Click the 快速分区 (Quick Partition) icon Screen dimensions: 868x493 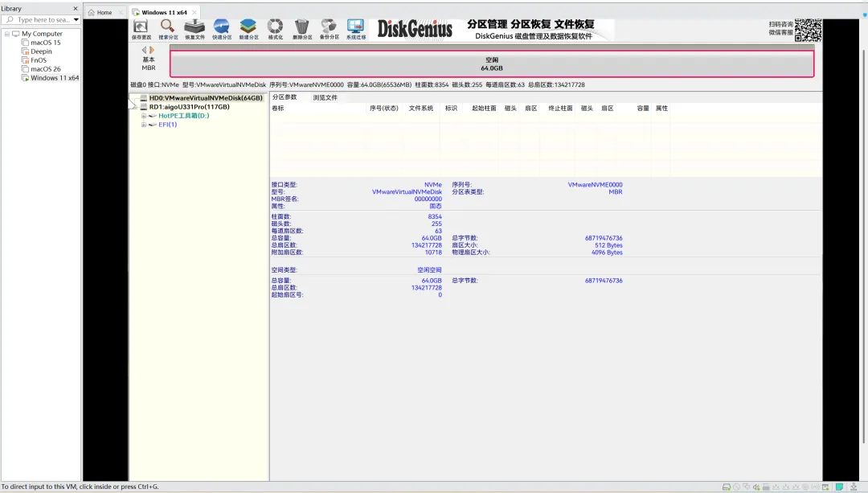(x=222, y=30)
